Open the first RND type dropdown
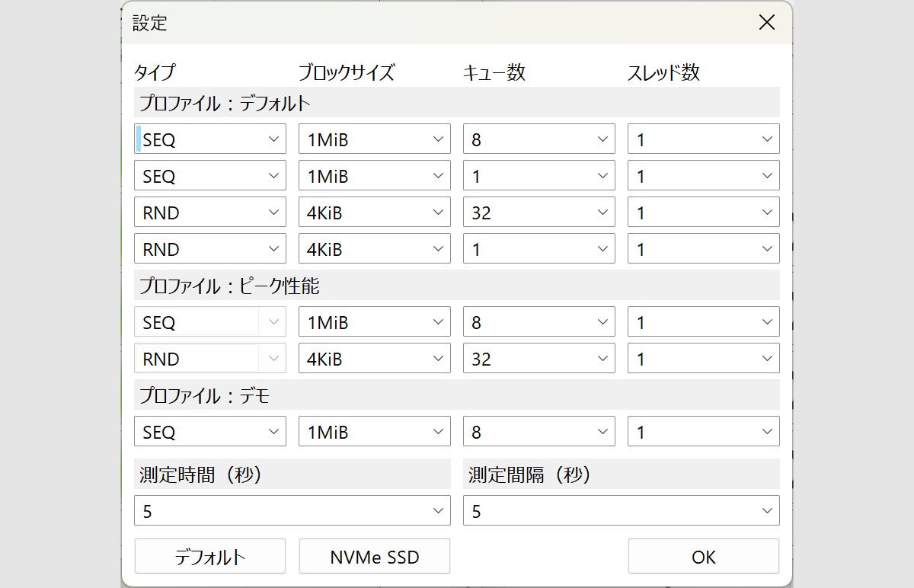 (x=209, y=212)
